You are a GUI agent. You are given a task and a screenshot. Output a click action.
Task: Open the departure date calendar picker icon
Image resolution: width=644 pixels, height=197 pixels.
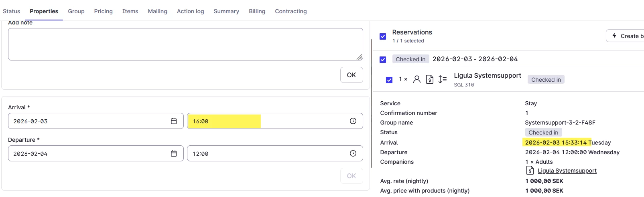[174, 153]
